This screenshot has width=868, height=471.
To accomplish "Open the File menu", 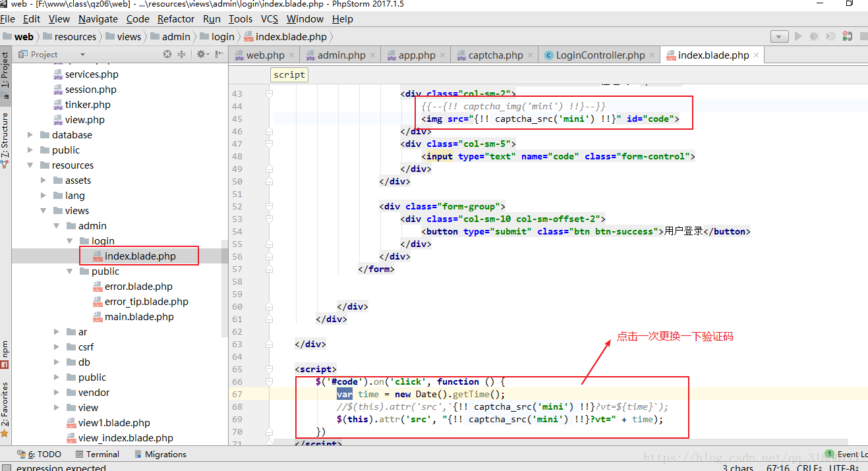I will click(x=8, y=19).
